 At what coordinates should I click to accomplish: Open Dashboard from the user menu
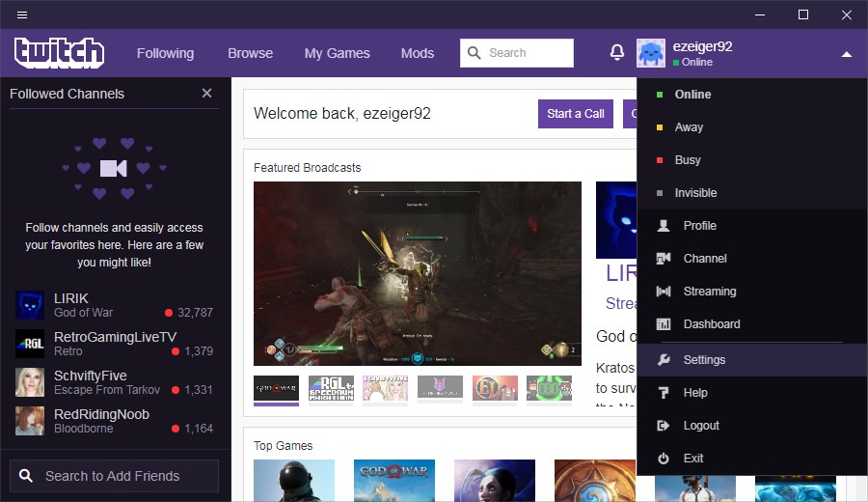point(711,324)
